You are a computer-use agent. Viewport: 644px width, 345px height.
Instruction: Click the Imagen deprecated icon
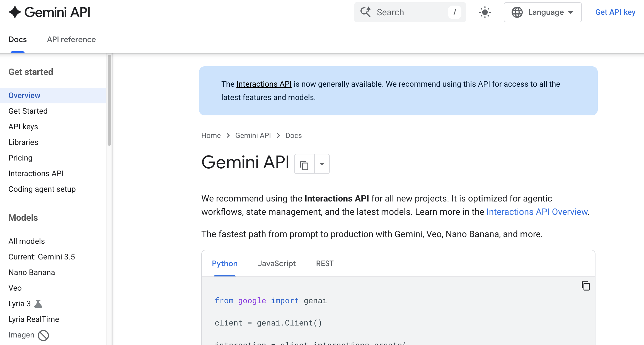[x=43, y=335]
